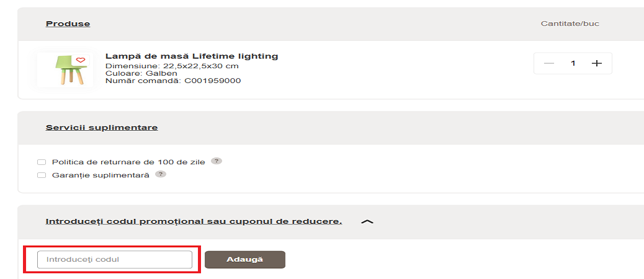Click the Introduceți codul promoțional header
The image size is (644, 279).
click(x=194, y=221)
